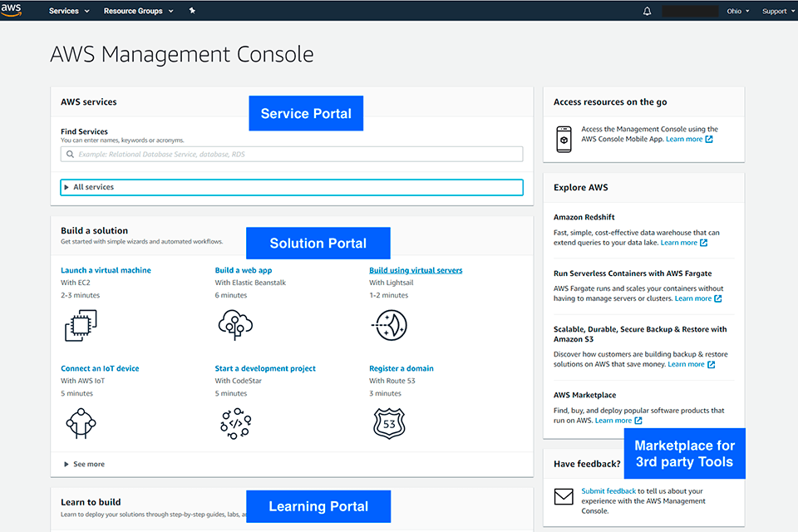
Task: Click the 'With Lightsail' text
Action: pos(392,283)
